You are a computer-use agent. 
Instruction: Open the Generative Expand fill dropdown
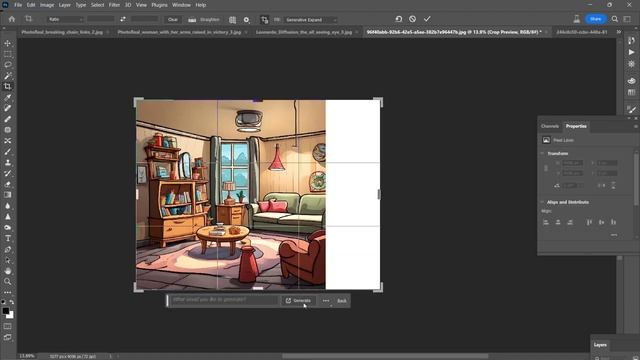311,20
